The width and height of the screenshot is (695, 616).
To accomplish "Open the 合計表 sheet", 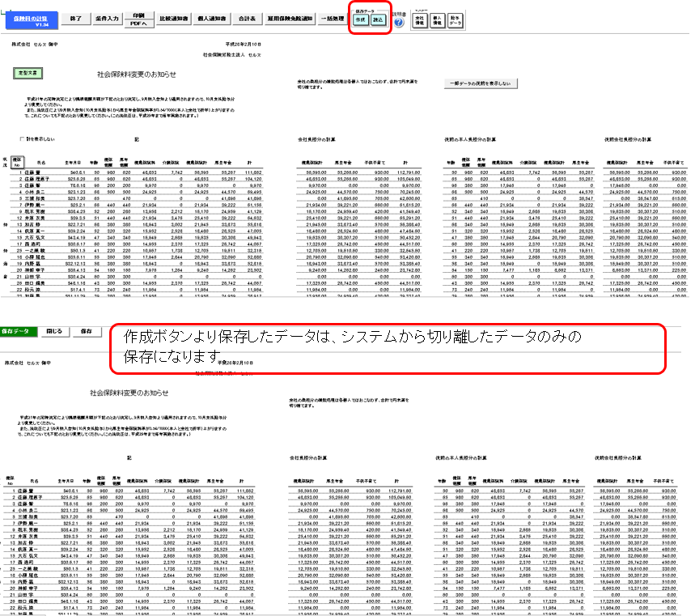I will click(x=247, y=19).
